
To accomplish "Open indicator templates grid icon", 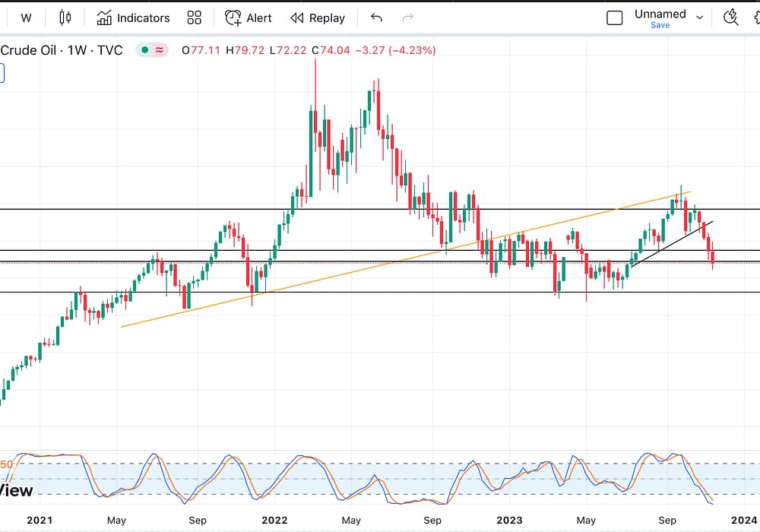I will pos(194,17).
